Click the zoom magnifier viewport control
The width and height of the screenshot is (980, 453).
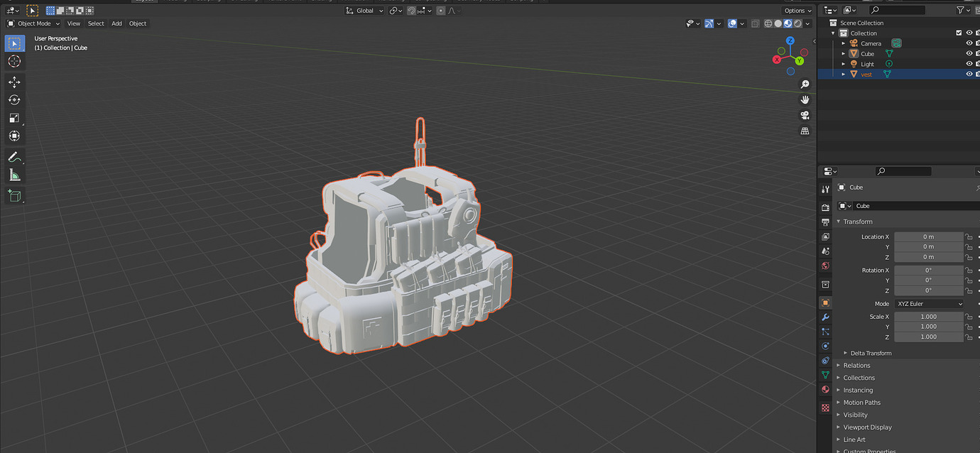click(805, 84)
